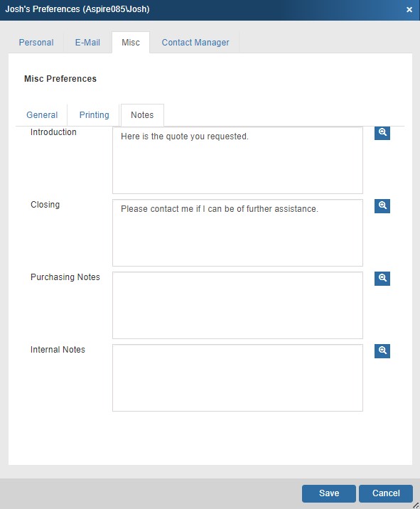Viewport: 420px width, 509px height.
Task: Open zoom editor for Closing text
Action: pos(382,206)
